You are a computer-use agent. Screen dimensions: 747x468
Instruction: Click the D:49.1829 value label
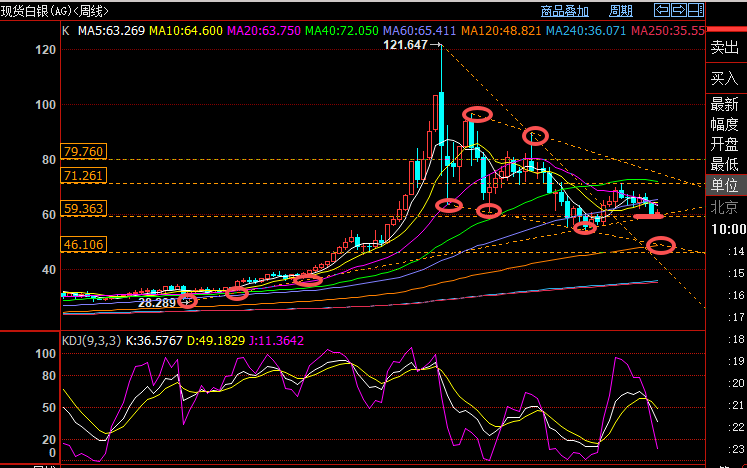216,341
